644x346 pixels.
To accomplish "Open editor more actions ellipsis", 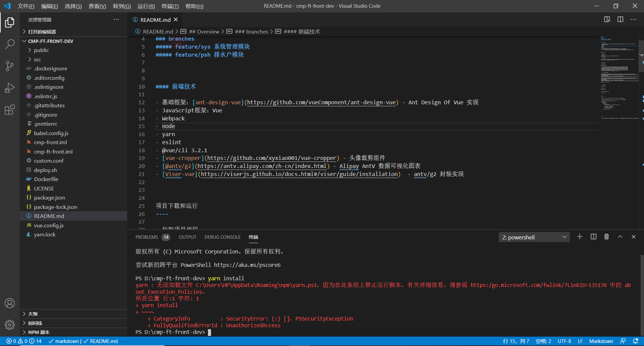I will pos(633,19).
